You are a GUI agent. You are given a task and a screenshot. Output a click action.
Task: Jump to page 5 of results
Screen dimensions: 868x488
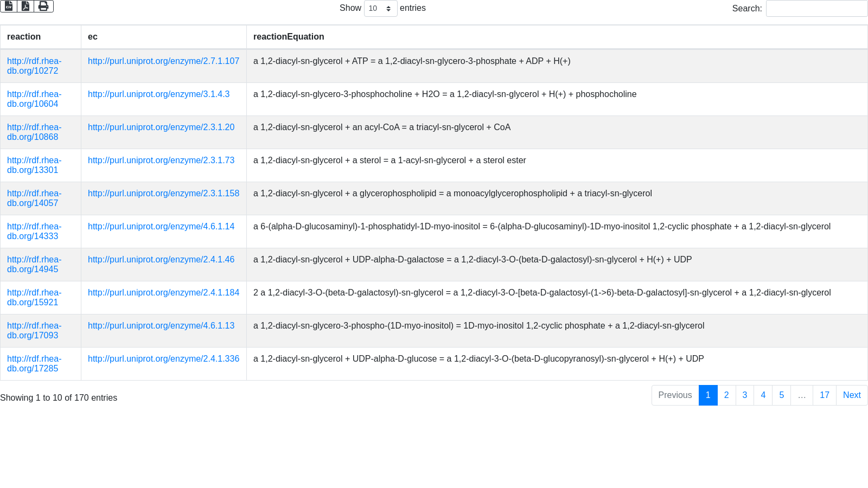782,395
